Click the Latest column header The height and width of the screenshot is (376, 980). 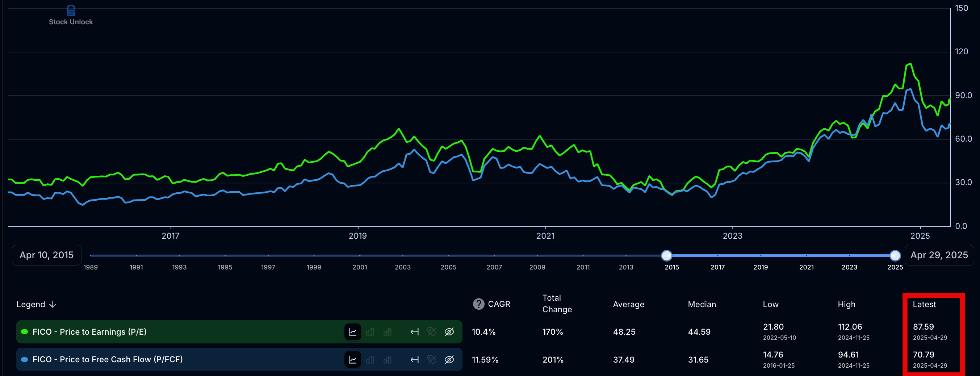coord(924,304)
